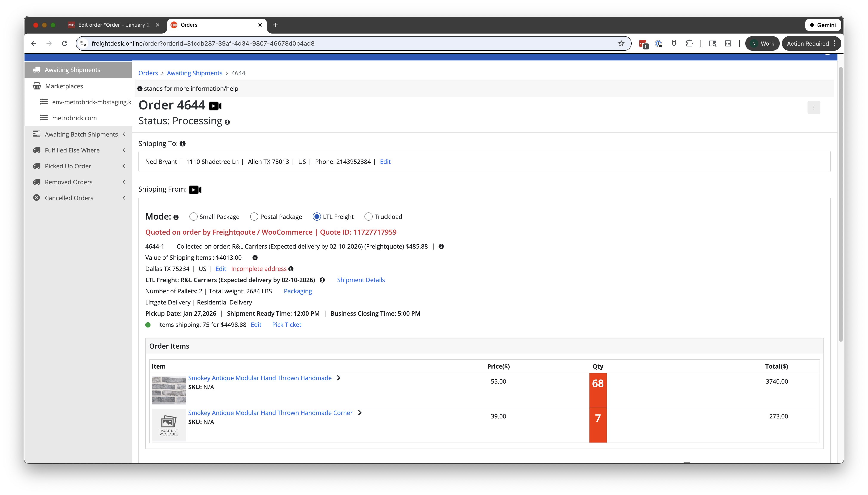Select the Truckload shipping mode
Image resolution: width=868 pixels, height=495 pixels.
click(369, 217)
